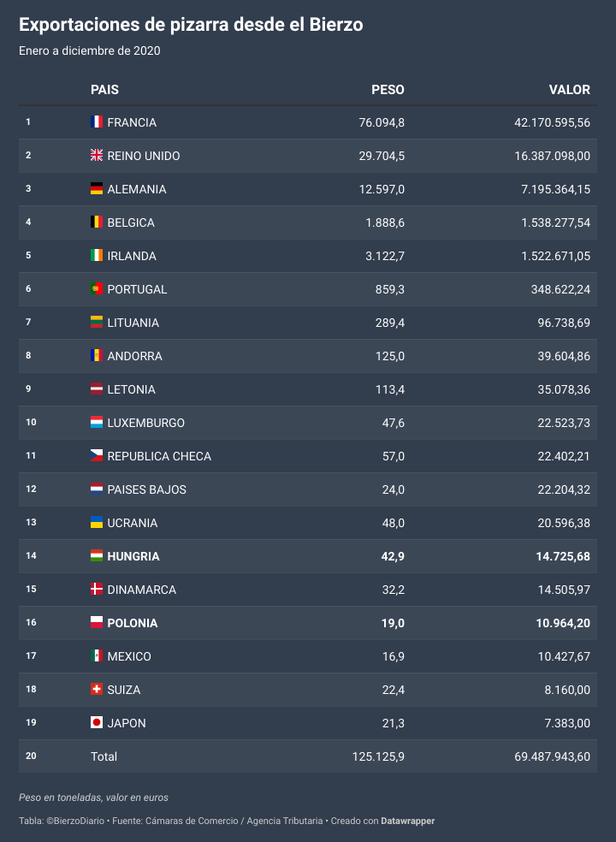Select the Andorra flag icon
The width and height of the screenshot is (616, 842).
tap(96, 355)
